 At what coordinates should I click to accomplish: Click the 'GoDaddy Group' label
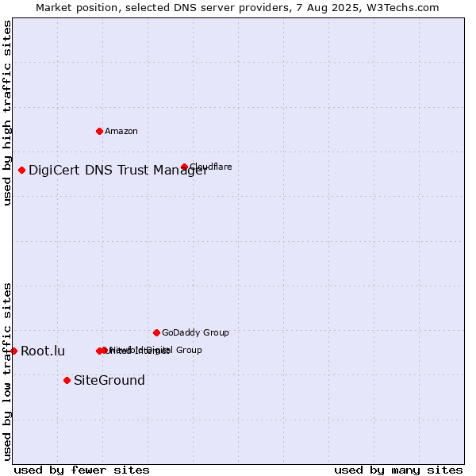[195, 332]
